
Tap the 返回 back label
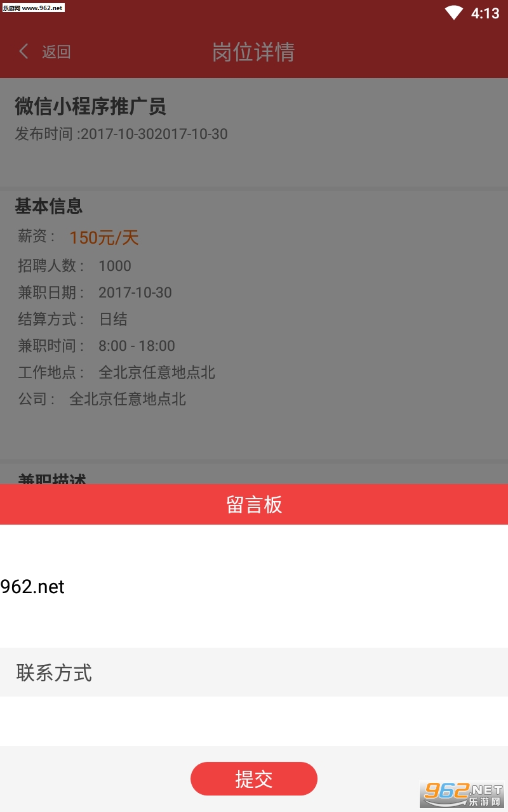click(56, 52)
